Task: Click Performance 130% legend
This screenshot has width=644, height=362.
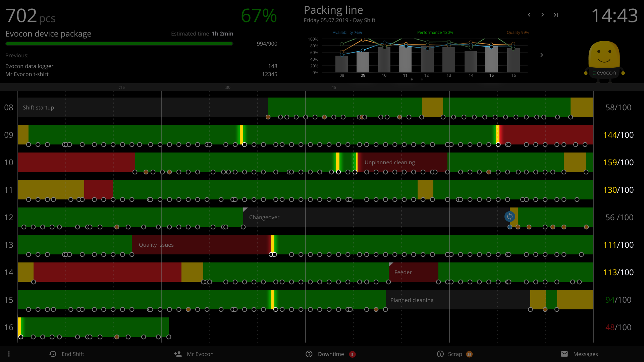Action: (x=435, y=33)
